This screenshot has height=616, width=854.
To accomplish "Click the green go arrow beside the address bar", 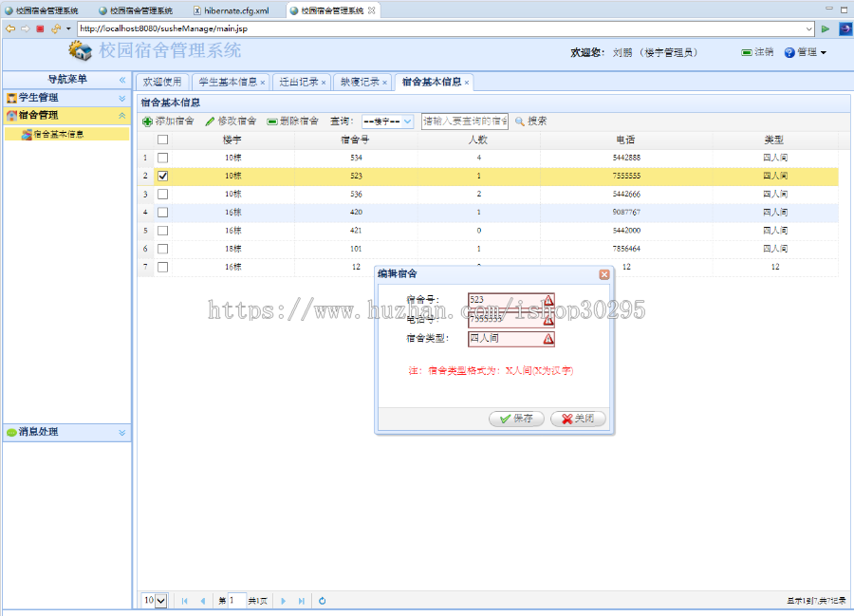I will click(826, 28).
